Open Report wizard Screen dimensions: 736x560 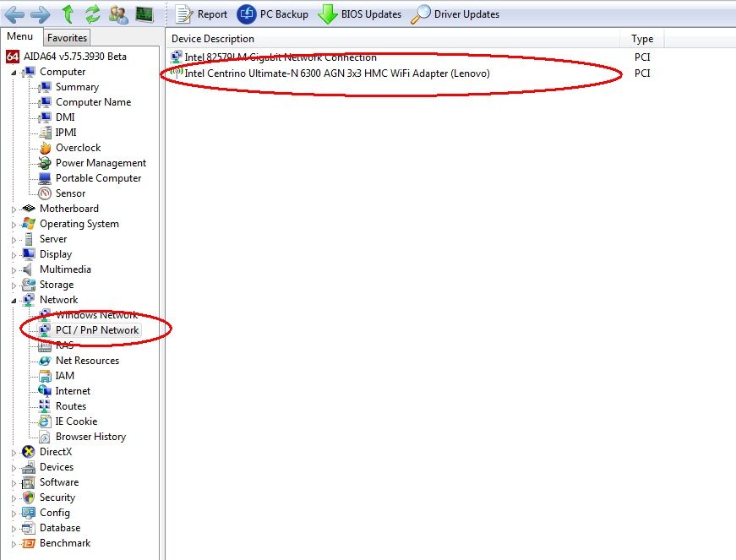pyautogui.click(x=201, y=14)
